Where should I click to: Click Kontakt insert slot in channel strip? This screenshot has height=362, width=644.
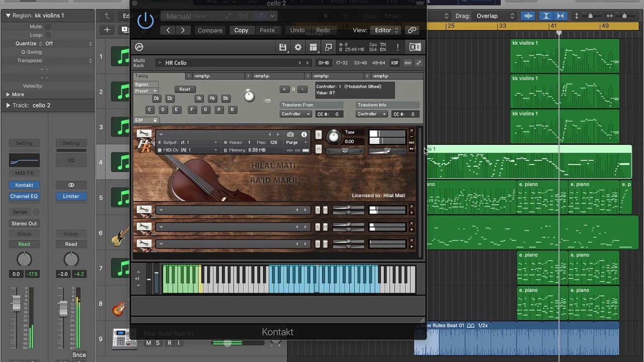[x=24, y=185]
